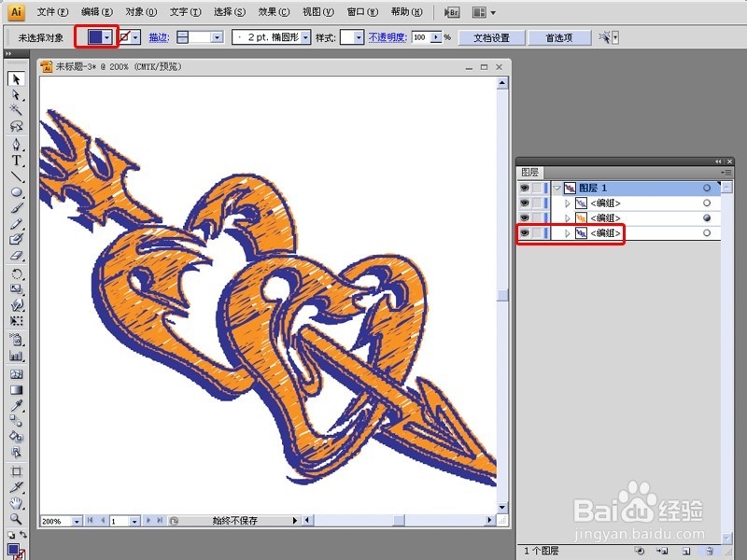
Task: Click the 首选项 button
Action: [x=558, y=37]
